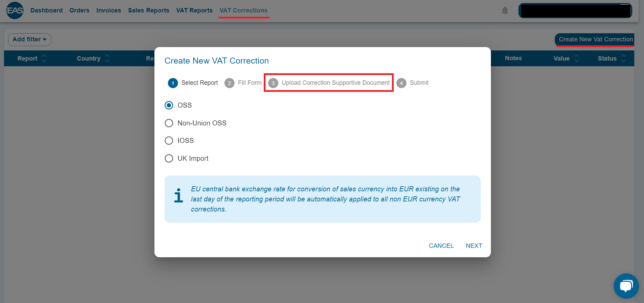This screenshot has height=303, width=644.
Task: Open the VAT Reports menu item
Action: click(x=194, y=10)
